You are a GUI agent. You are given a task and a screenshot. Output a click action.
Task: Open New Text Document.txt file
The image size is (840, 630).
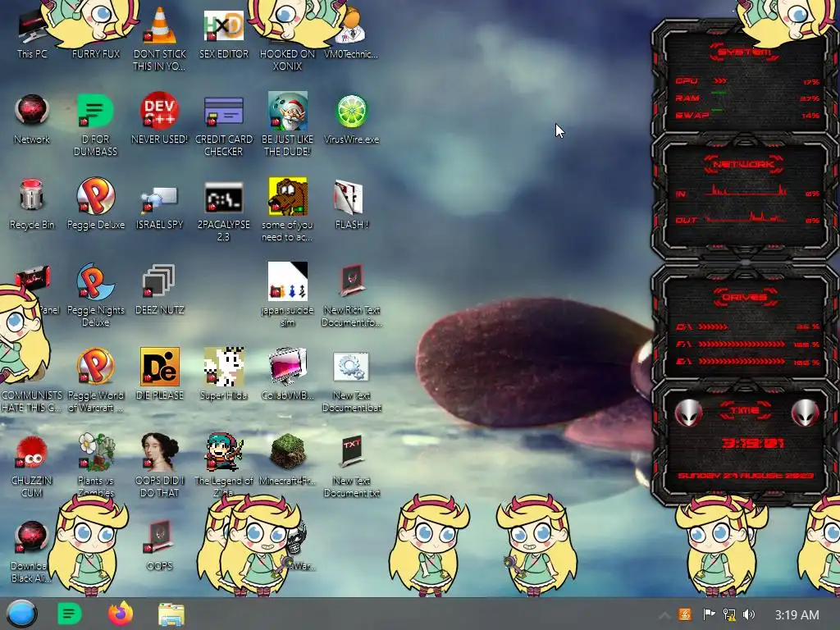[x=351, y=466]
